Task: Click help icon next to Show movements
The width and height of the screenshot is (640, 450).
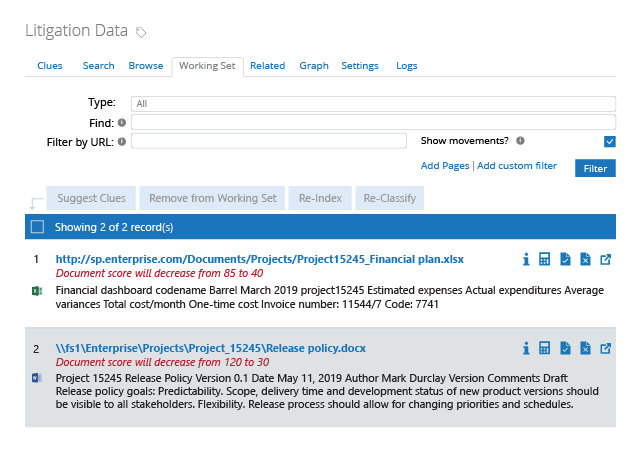Action: click(x=520, y=141)
